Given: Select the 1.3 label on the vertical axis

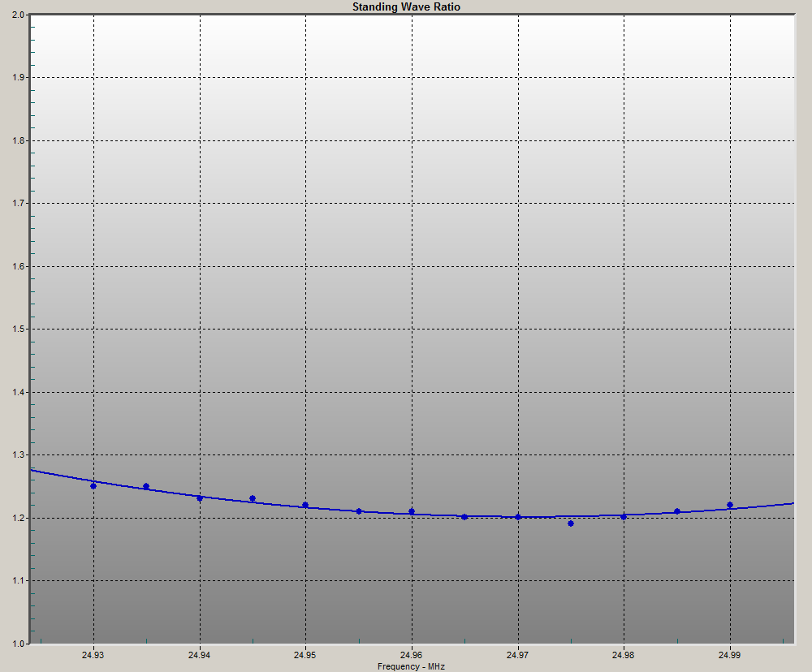Looking at the screenshot, I should pos(18,455).
